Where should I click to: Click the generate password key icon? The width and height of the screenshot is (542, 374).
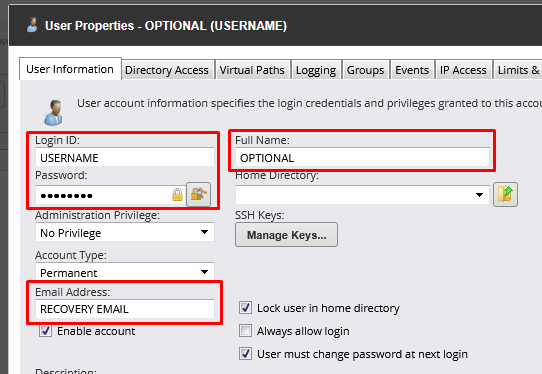click(198, 194)
